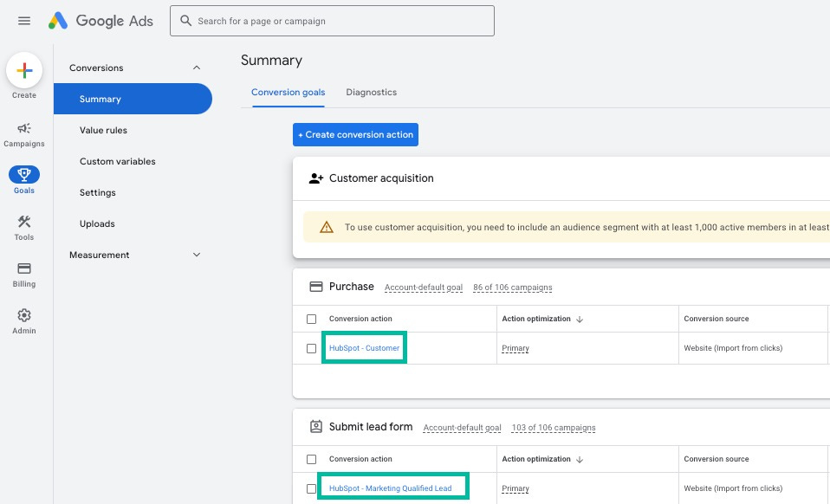Click Account-default goal next to Submit lead form
830x504 pixels.
[462, 427]
